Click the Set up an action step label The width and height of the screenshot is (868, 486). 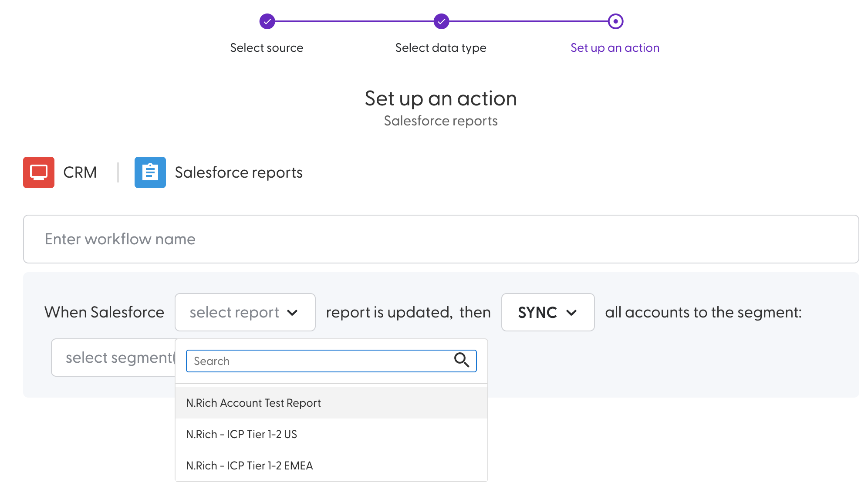[x=615, y=47]
